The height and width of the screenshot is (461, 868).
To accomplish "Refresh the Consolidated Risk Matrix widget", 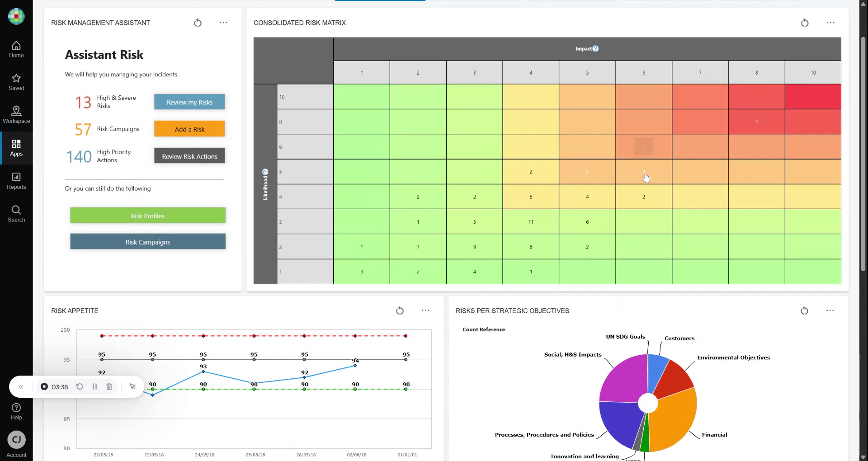I will tap(805, 23).
